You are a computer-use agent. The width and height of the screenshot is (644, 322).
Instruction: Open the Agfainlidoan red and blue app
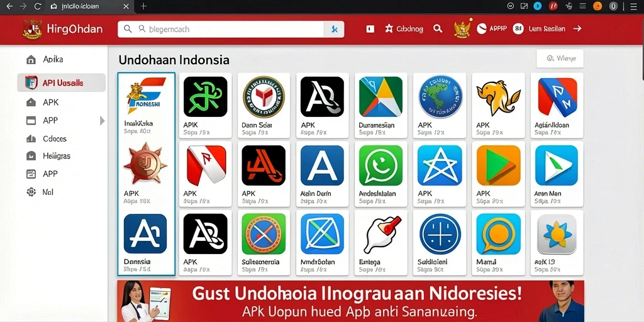(557, 105)
